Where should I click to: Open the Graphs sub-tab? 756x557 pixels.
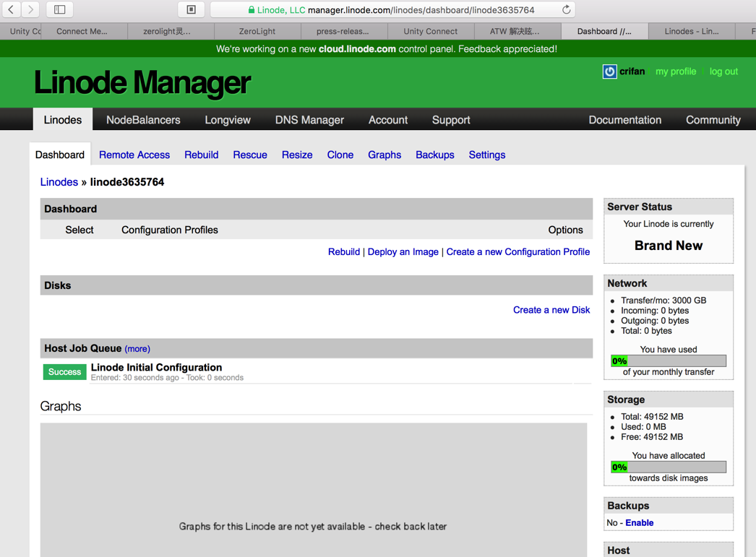coord(385,155)
